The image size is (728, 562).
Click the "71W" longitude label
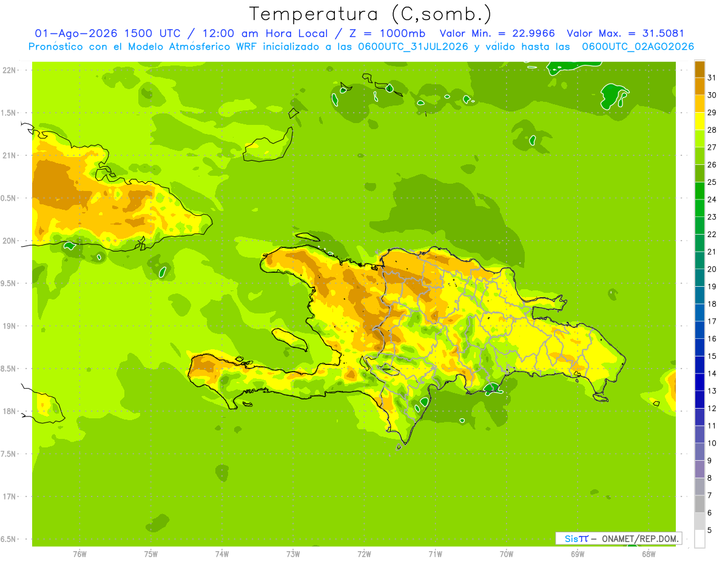point(435,554)
